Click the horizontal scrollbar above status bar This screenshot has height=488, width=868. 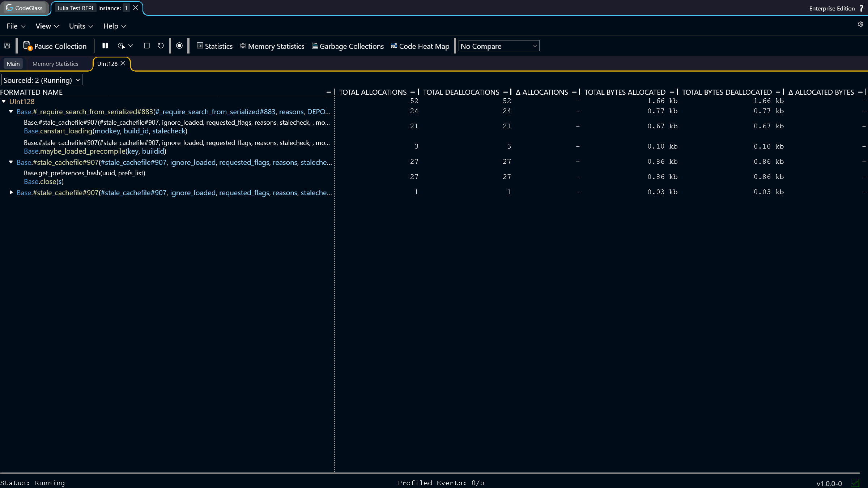(x=430, y=473)
